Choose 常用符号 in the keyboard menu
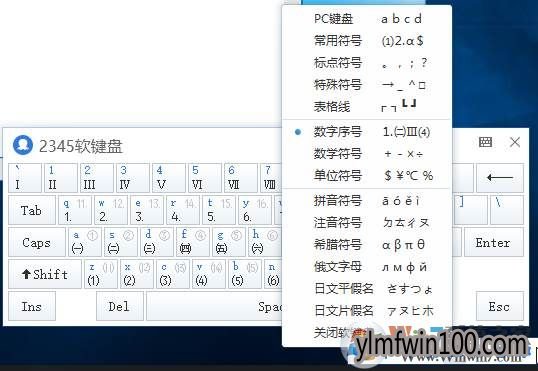Viewport: 538px width, 371px height. point(366,41)
